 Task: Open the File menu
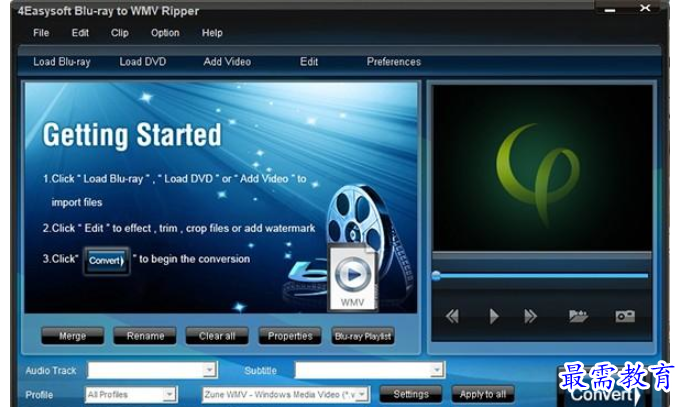coord(41,33)
